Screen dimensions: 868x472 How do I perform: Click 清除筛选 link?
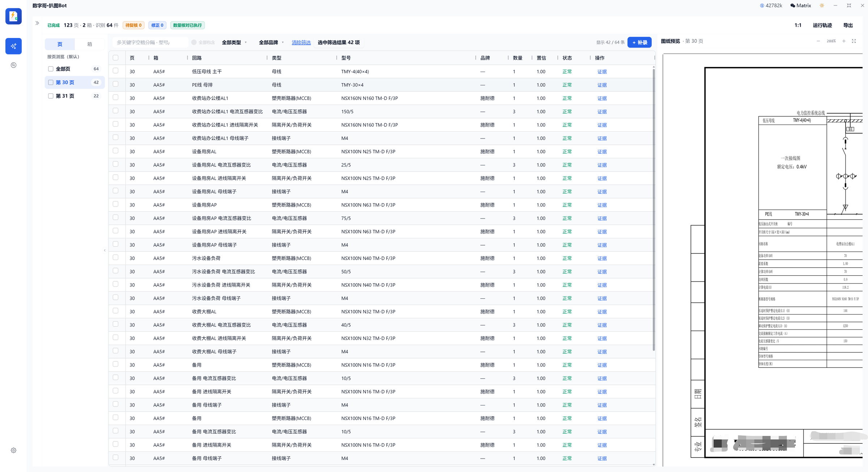[x=301, y=42]
